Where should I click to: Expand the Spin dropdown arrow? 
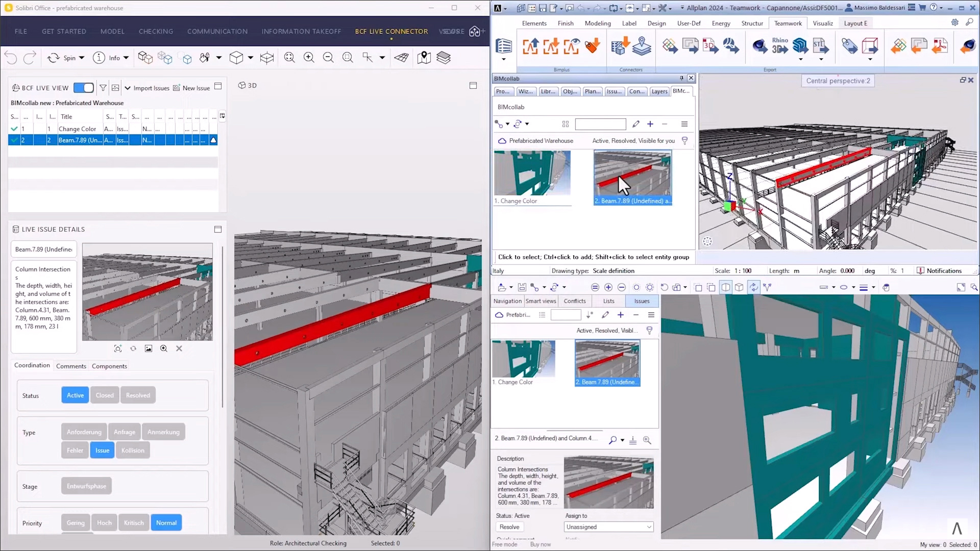click(x=82, y=58)
